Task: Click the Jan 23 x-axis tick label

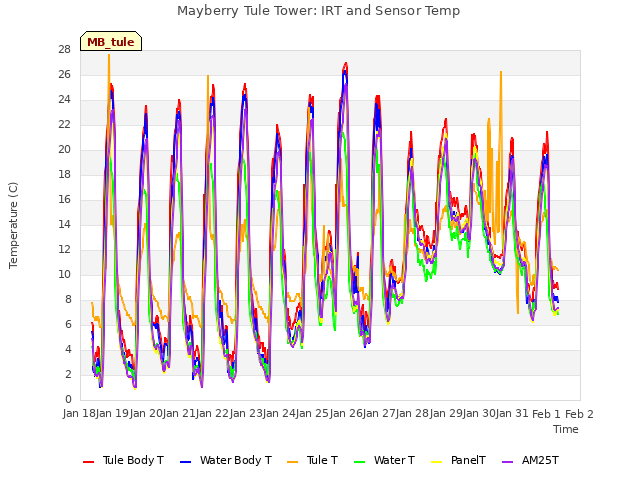Action: point(246,414)
